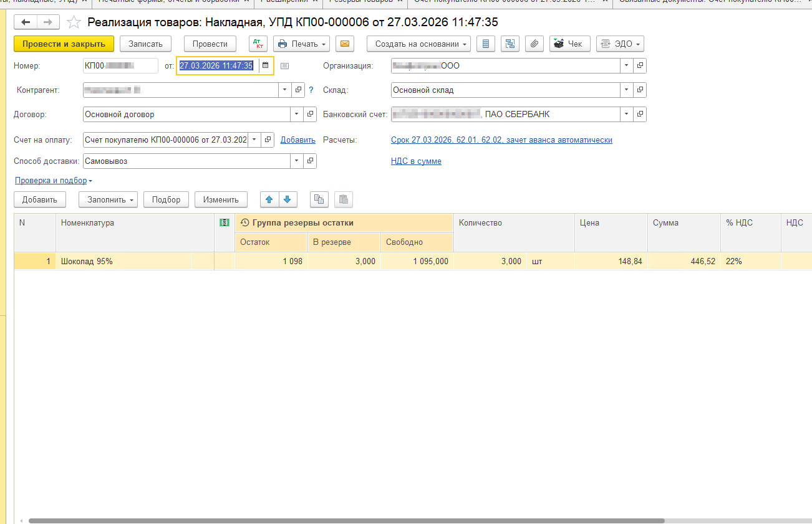This screenshot has width=812, height=524.
Task: Click the Добавить button above table
Action: click(40, 199)
